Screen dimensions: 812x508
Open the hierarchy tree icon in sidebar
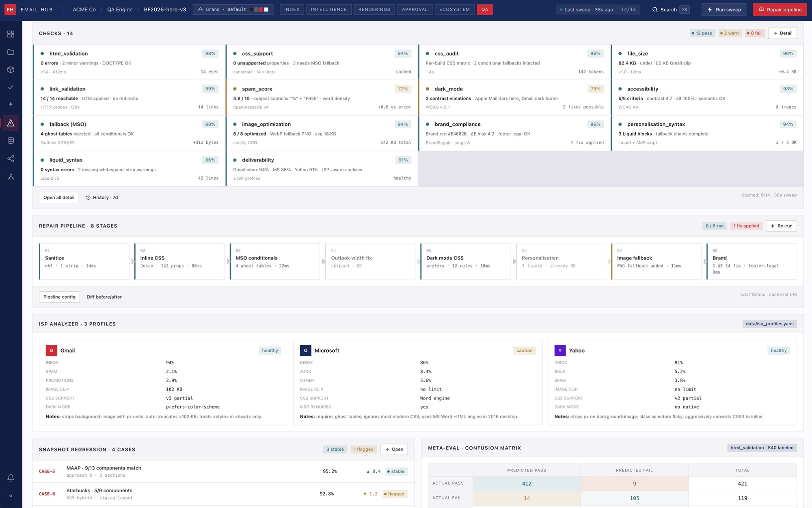[11, 177]
